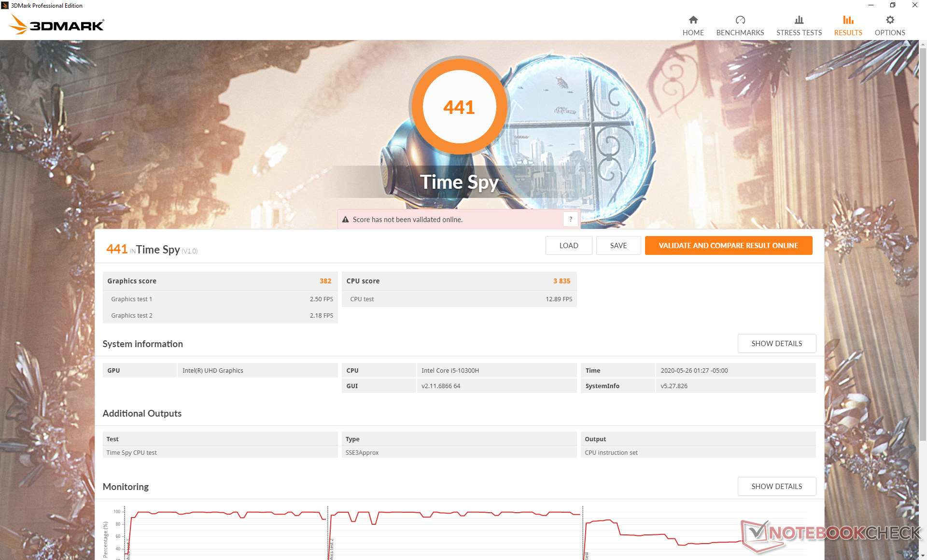Screen dimensions: 927x560
Task: Open Stress Tests chart icon
Action: [x=799, y=20]
